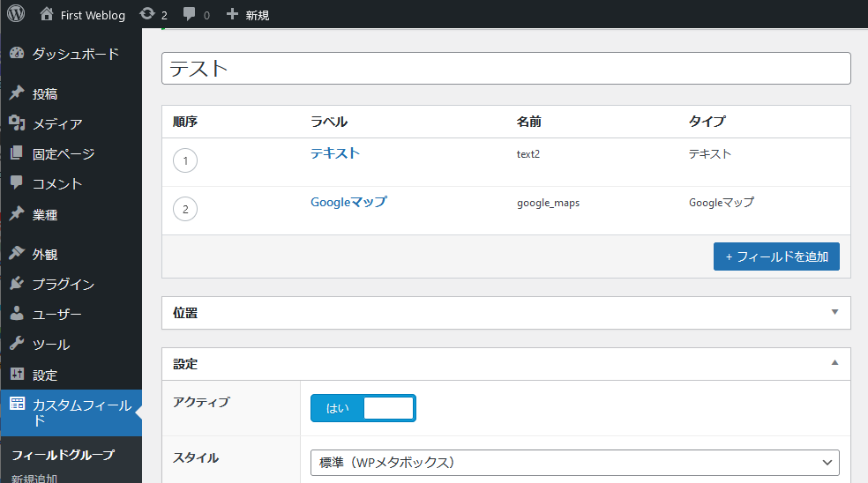Click the タイプ column header
868x483 pixels.
click(x=707, y=121)
